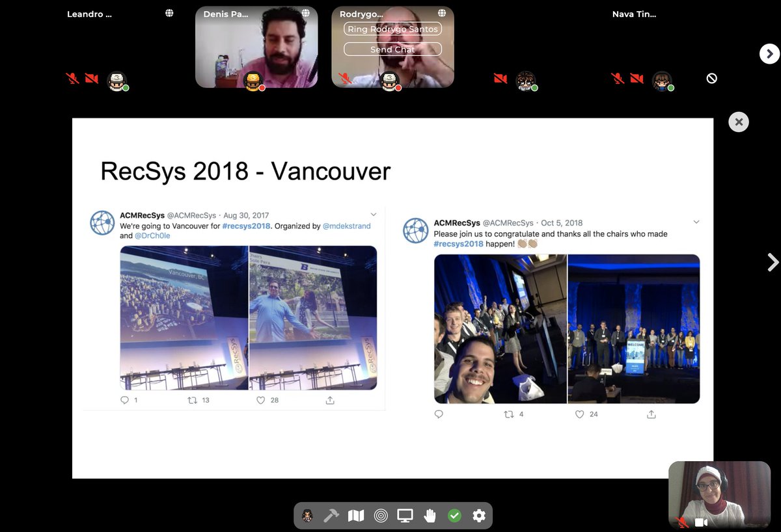Click share icon on second tweet
Image resolution: width=781 pixels, height=532 pixels.
(x=651, y=414)
